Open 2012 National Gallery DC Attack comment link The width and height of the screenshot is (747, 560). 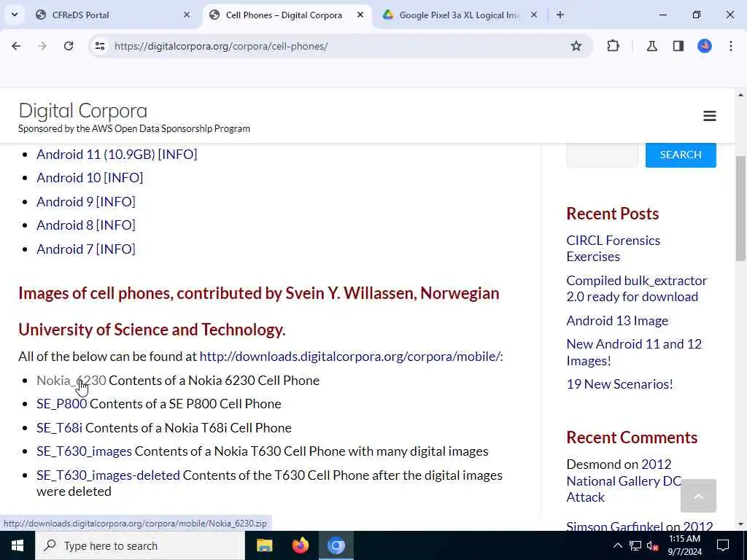point(624,481)
